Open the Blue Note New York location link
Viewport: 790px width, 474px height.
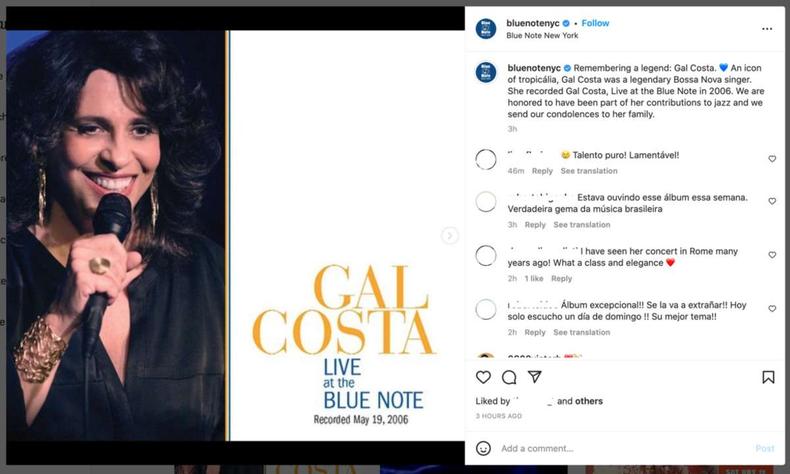pos(542,35)
